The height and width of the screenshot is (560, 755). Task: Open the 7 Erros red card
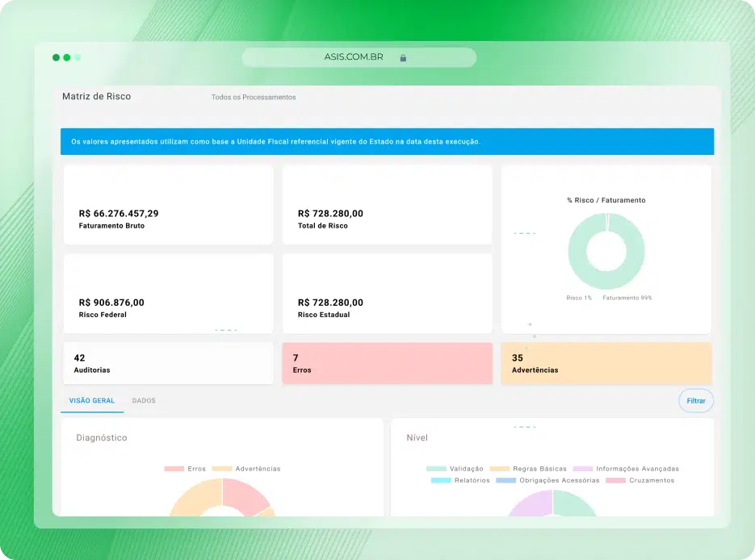pyautogui.click(x=387, y=363)
